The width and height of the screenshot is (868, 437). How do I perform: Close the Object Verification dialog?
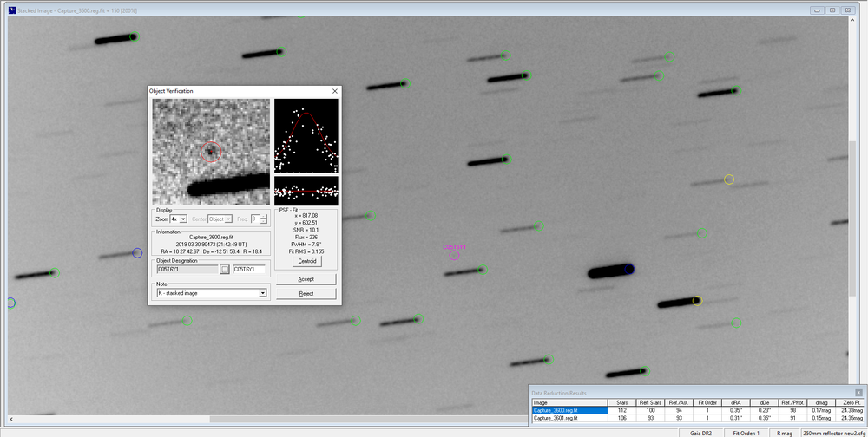coord(335,91)
